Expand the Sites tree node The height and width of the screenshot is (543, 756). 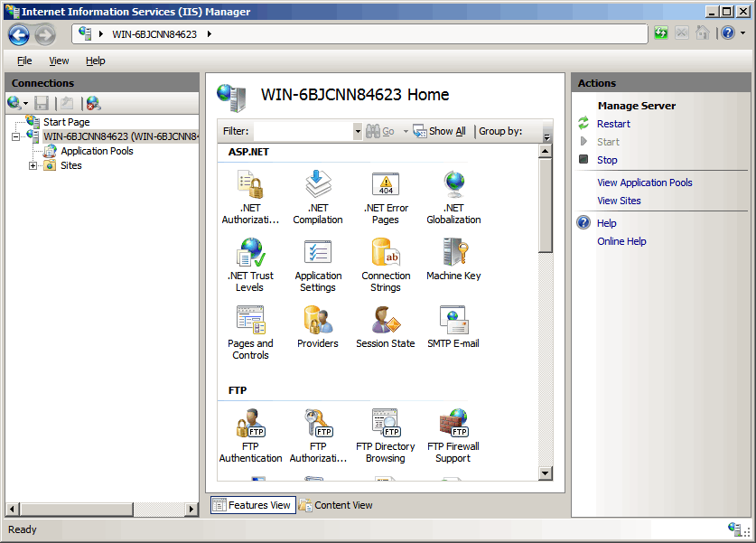(33, 165)
